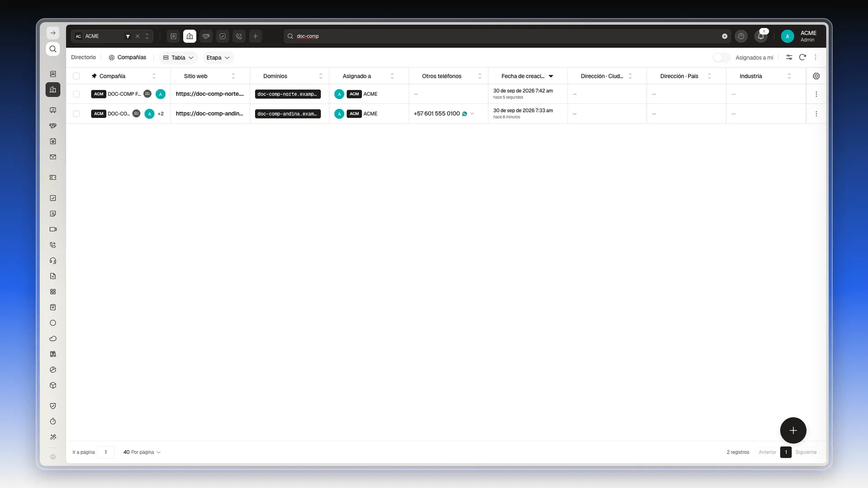Screen dimensions: 868x488
Task: Open the Contacts icon in left sidebar
Action: (53, 74)
